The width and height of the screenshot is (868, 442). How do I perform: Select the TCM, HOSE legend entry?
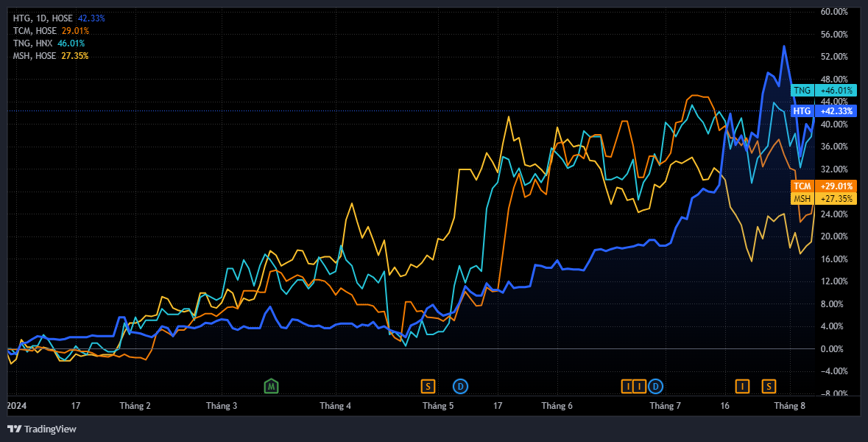[x=35, y=31]
